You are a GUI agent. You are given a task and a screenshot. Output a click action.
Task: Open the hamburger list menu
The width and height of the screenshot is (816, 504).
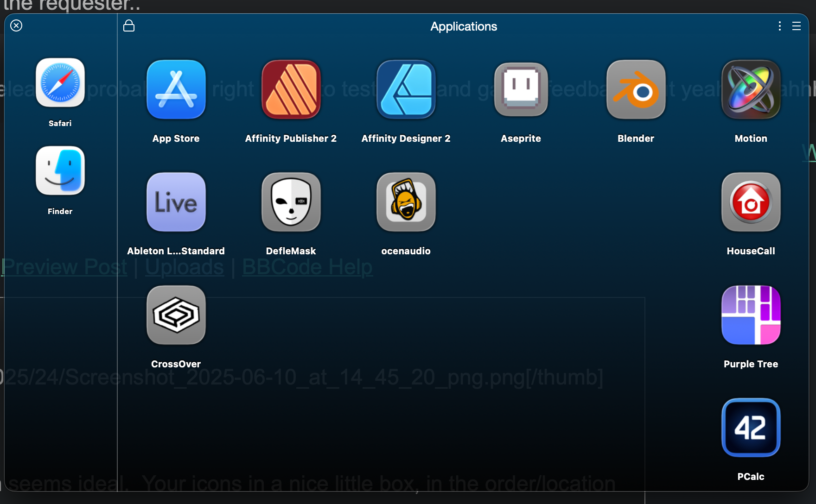[797, 26]
